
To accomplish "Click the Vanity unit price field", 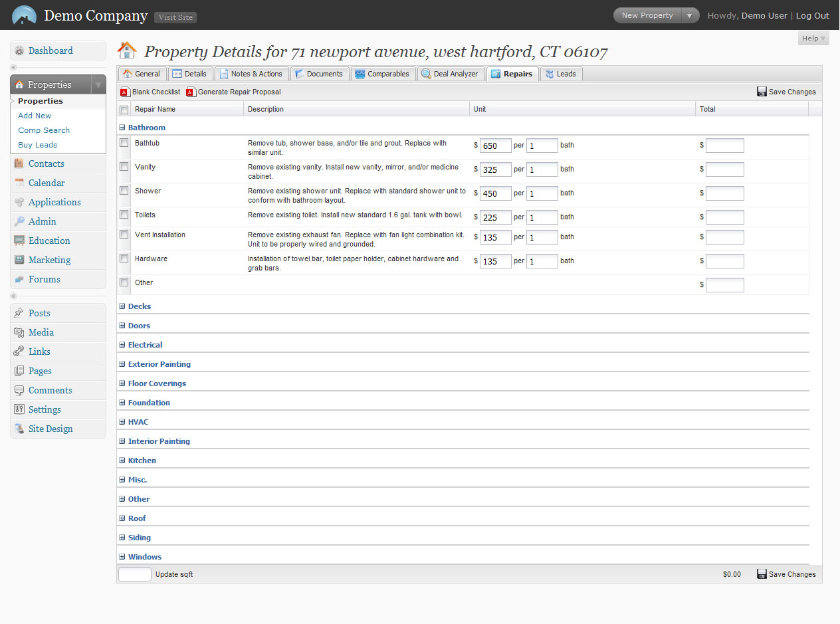I will pyautogui.click(x=495, y=169).
